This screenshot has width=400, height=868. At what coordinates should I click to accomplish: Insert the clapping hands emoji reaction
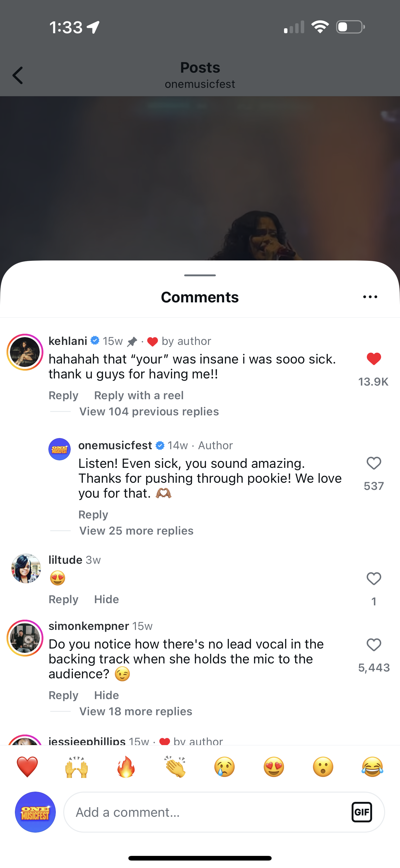(175, 767)
